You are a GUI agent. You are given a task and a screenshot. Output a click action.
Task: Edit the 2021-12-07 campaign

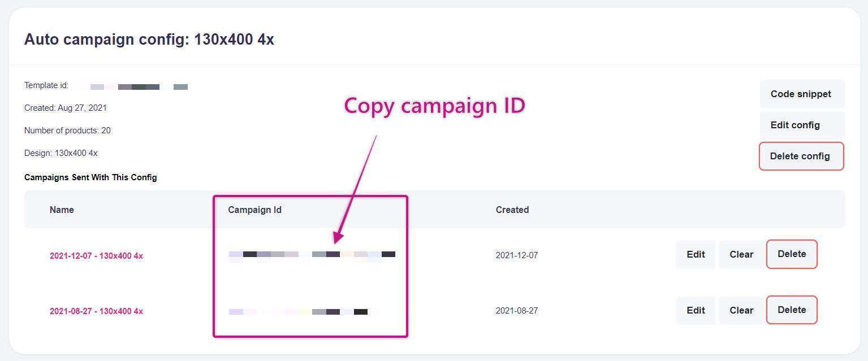click(696, 254)
